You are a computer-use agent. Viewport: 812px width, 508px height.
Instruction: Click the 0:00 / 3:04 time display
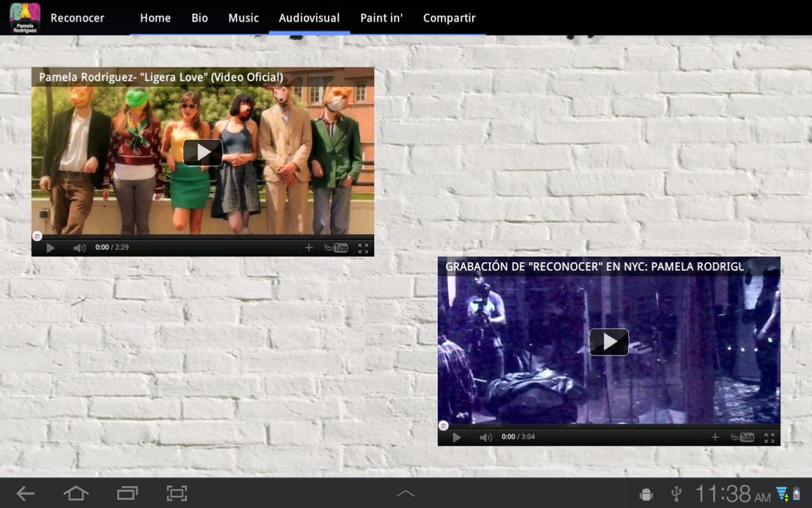518,437
